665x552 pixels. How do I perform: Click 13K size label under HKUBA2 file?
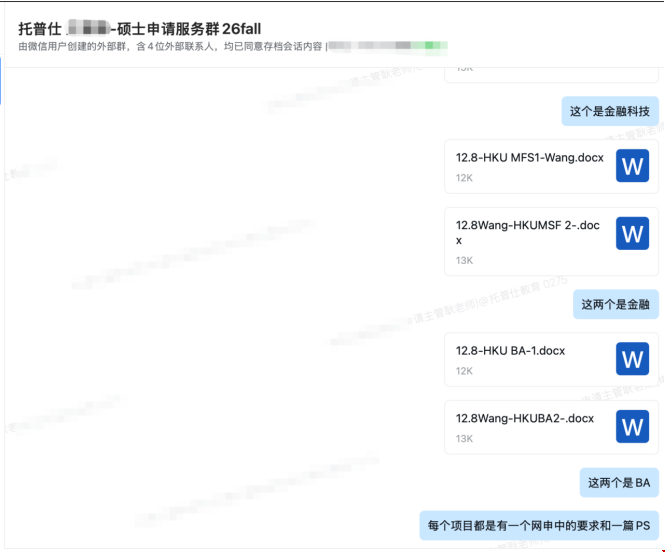[x=464, y=439]
